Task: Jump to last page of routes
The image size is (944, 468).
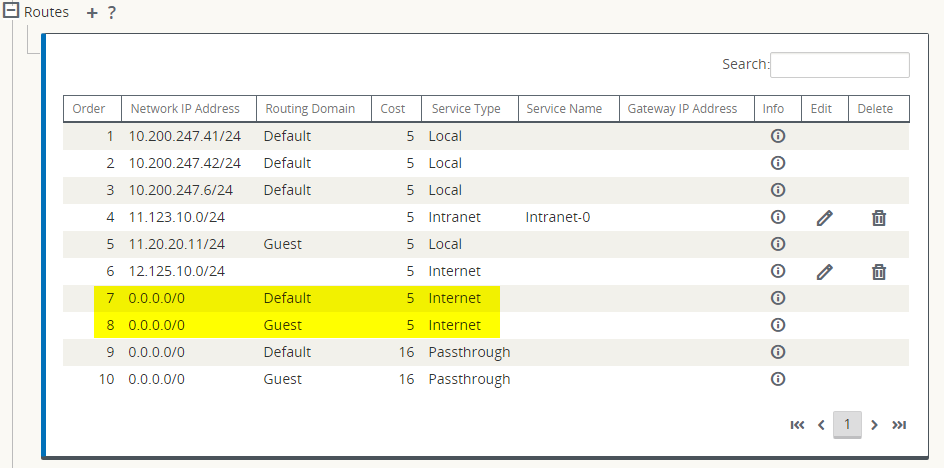Action: pos(899,425)
